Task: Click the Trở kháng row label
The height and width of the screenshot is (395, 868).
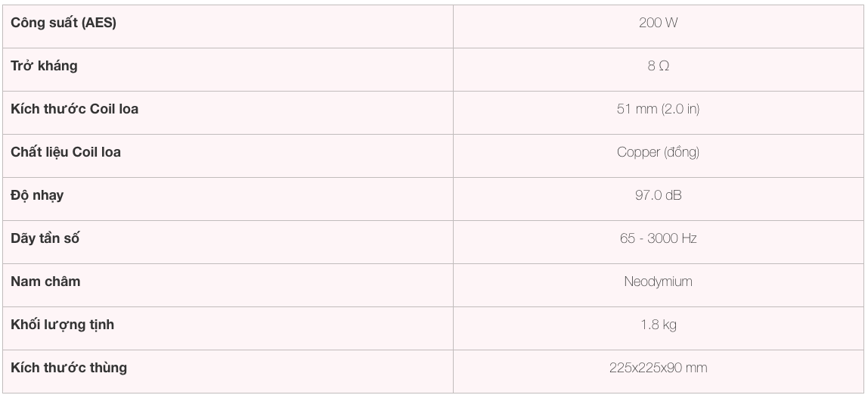Action: 44,66
